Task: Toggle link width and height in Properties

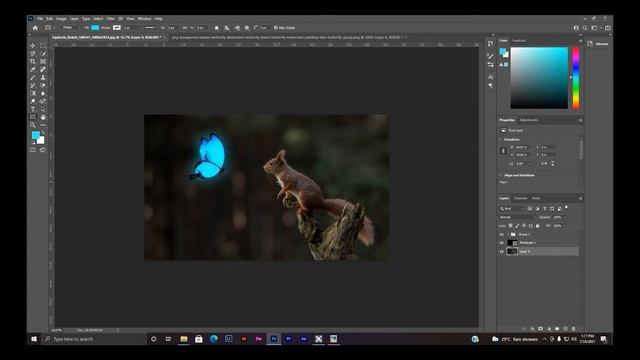Action: 503,151
